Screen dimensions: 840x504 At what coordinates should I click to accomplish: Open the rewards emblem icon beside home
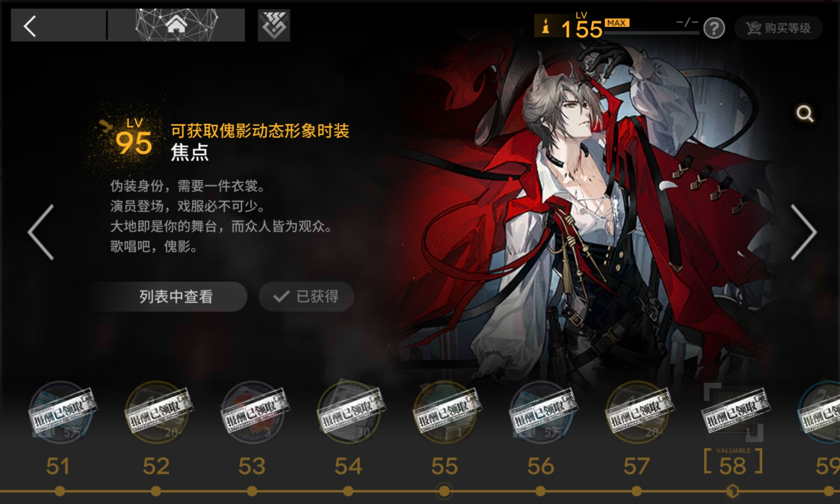click(274, 25)
